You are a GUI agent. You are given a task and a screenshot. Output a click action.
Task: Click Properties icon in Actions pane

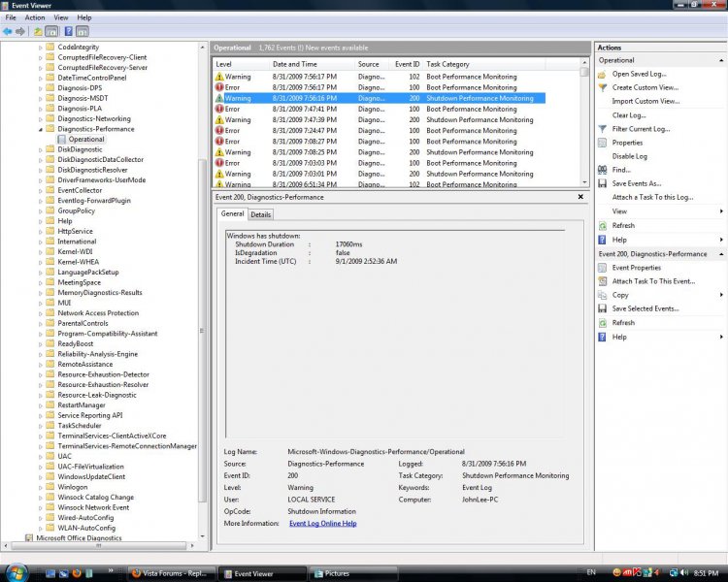(x=602, y=143)
